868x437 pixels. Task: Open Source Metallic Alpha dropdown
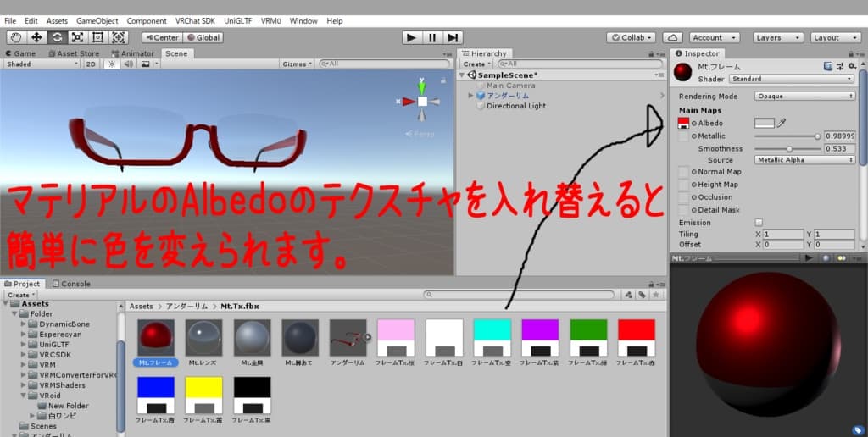pyautogui.click(x=805, y=160)
